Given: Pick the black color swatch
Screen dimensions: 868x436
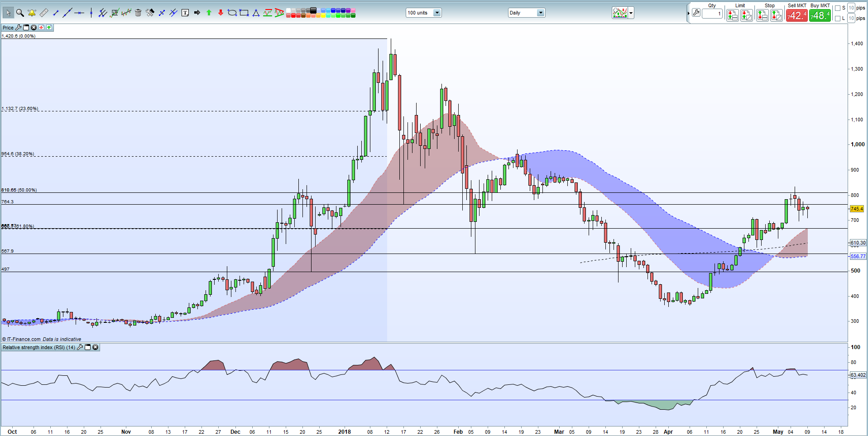Looking at the screenshot, I should click(313, 10).
